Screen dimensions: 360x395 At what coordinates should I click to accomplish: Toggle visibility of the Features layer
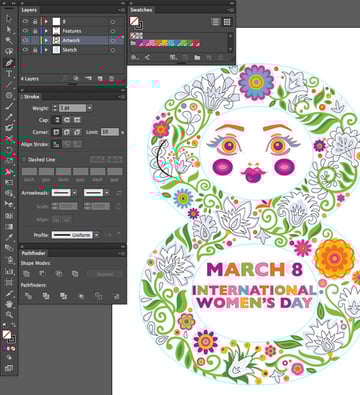point(25,31)
